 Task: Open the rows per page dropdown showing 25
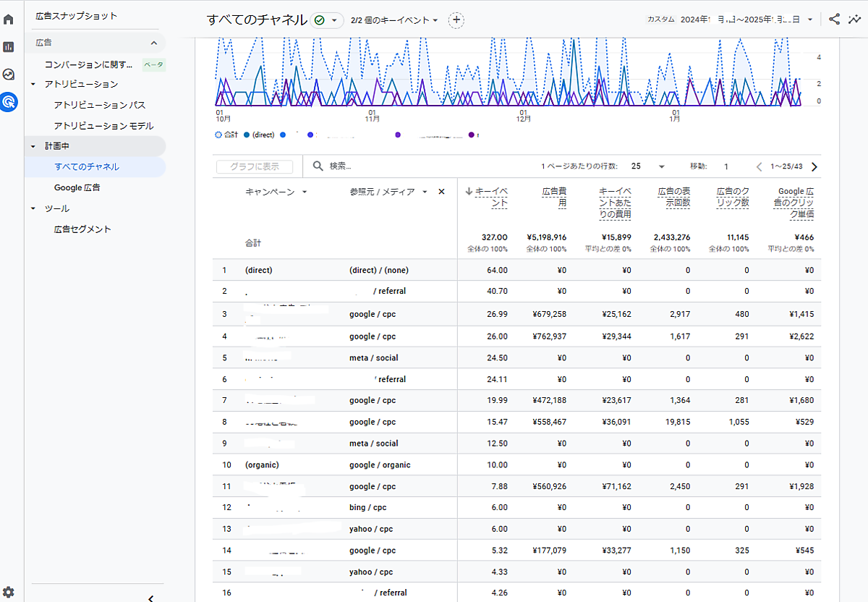coord(647,166)
